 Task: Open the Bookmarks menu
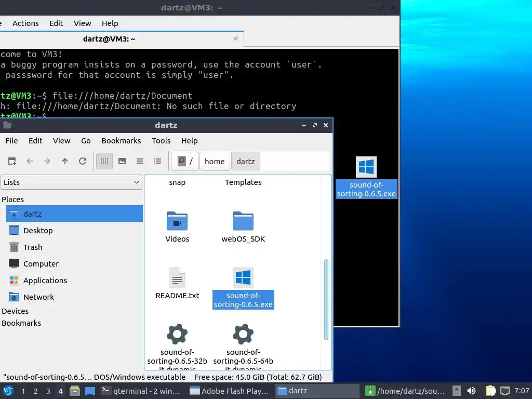click(121, 141)
